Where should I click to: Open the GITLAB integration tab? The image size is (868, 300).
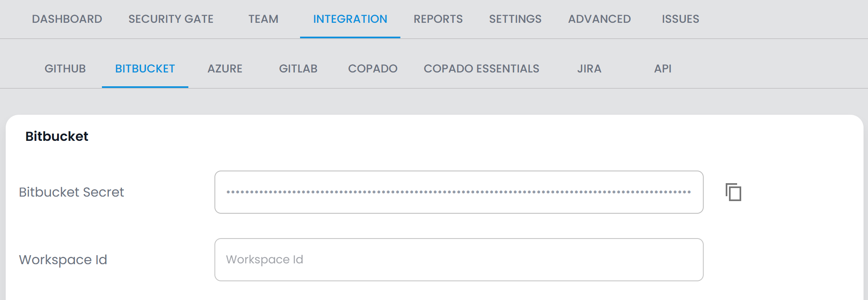298,68
